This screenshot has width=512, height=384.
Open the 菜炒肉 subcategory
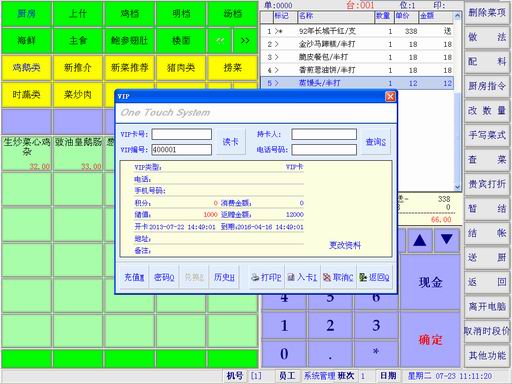coord(78,95)
